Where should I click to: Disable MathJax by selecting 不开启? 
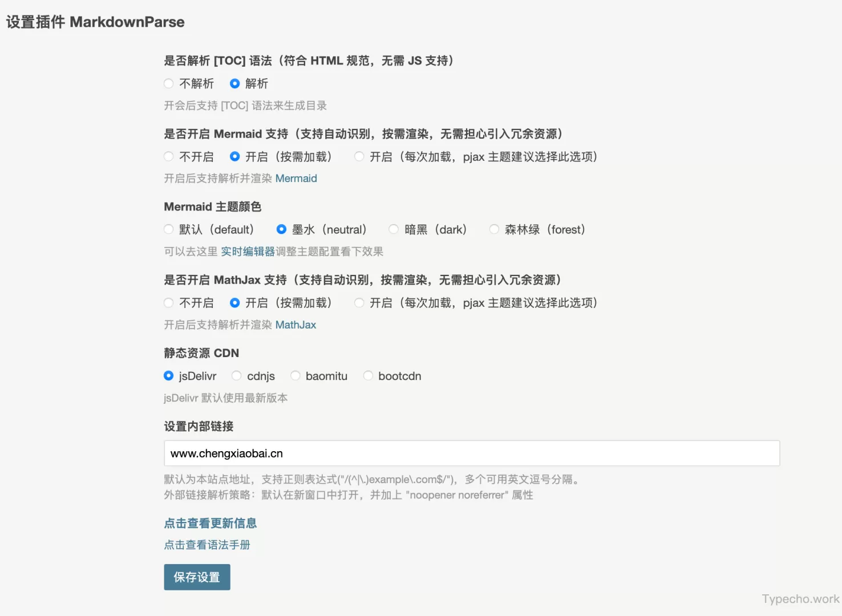(169, 302)
